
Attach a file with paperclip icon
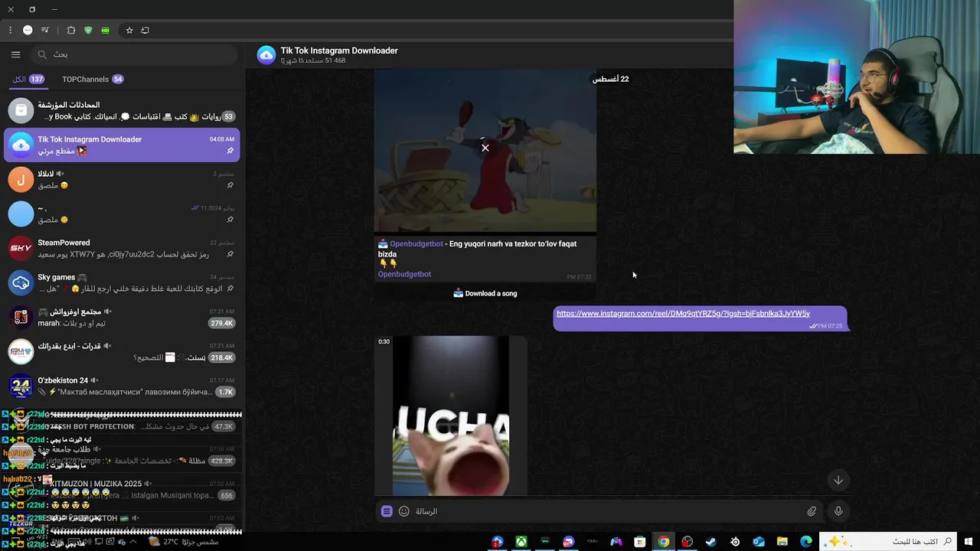pyautogui.click(x=812, y=511)
